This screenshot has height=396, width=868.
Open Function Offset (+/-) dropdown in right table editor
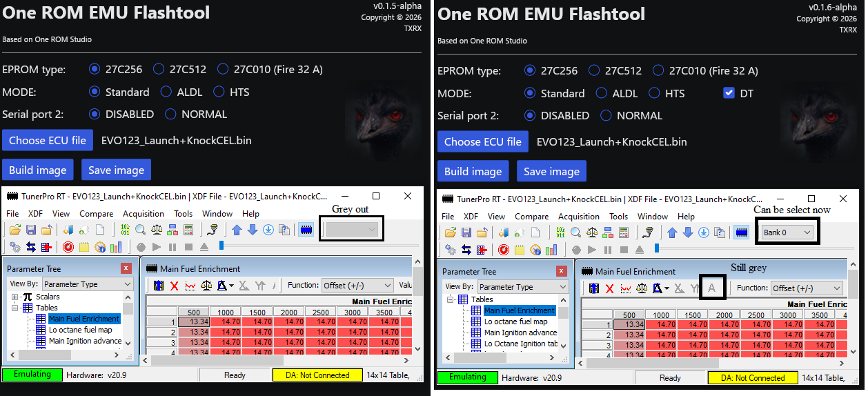807,288
